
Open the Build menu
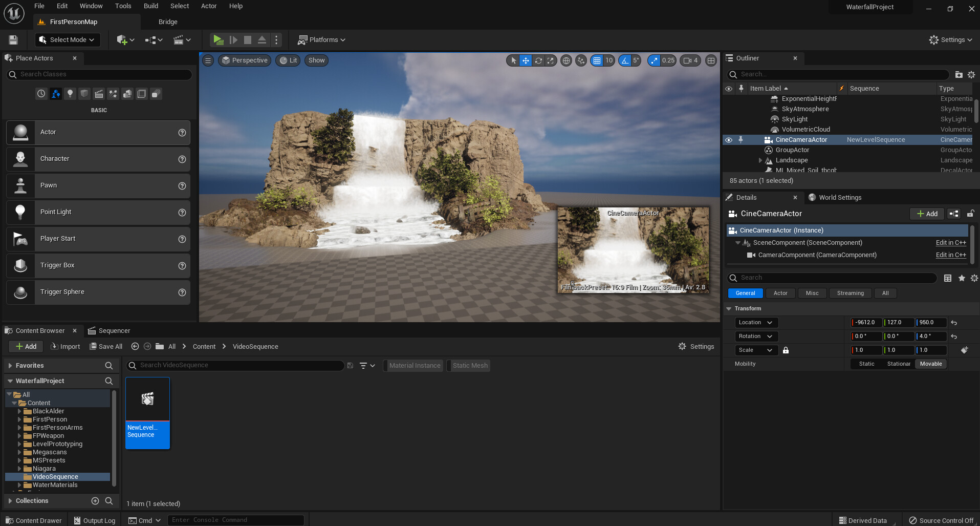click(150, 6)
